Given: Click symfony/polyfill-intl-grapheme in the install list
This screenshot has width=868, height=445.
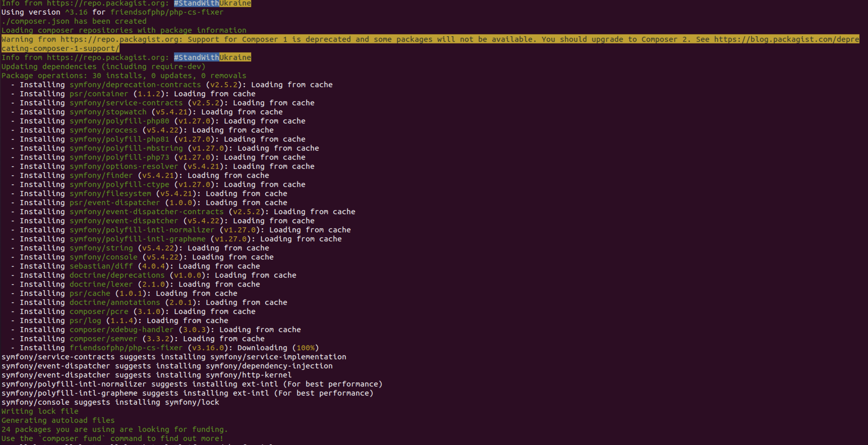Looking at the screenshot, I should tap(137, 239).
